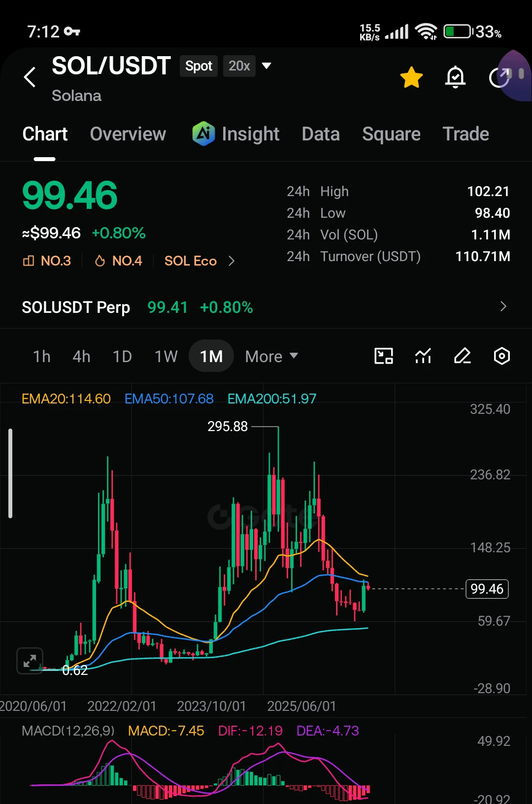Expand SOLUSDT Perp chevron arrow
Image resolution: width=532 pixels, height=804 pixels.
click(x=503, y=306)
